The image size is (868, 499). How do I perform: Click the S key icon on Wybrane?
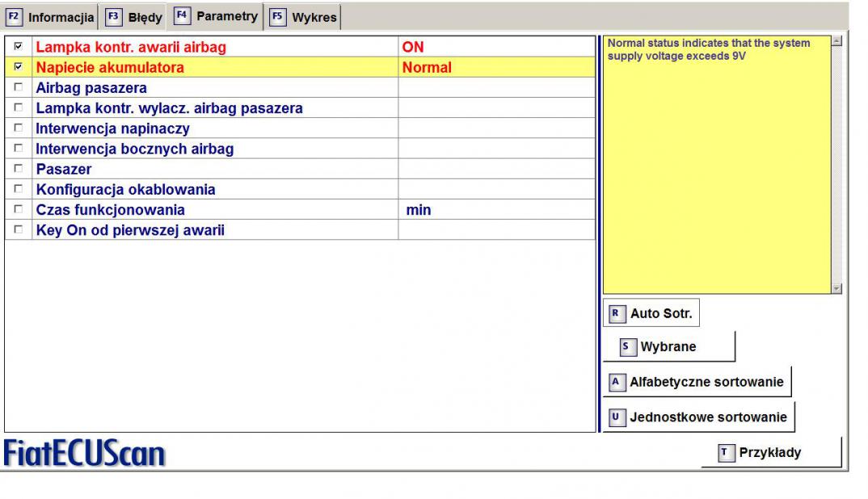pyautogui.click(x=628, y=346)
